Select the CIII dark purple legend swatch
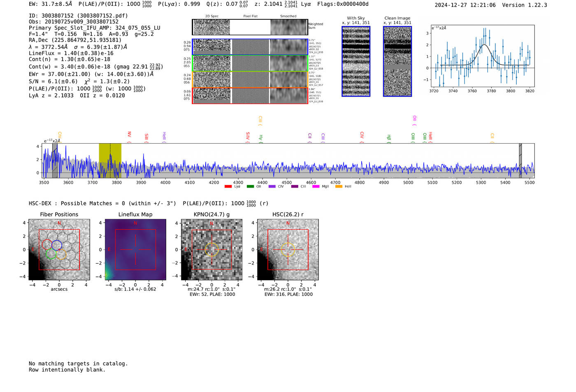576x392 pixels. 295,187
